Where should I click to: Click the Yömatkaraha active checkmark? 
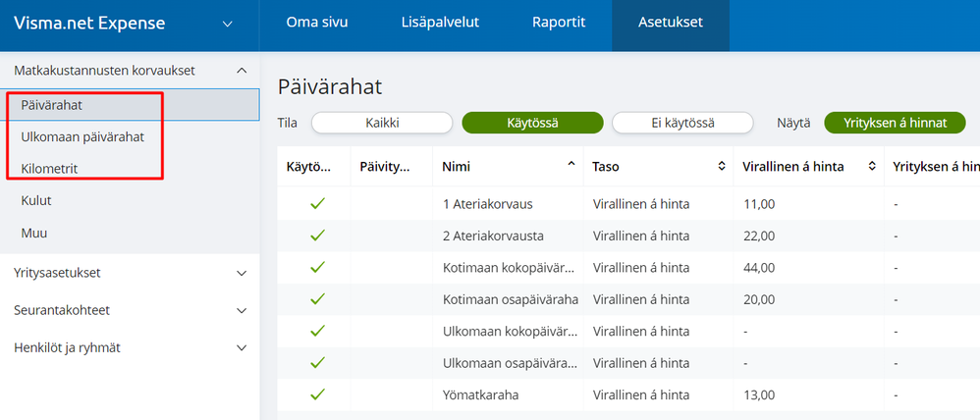pos(318,394)
